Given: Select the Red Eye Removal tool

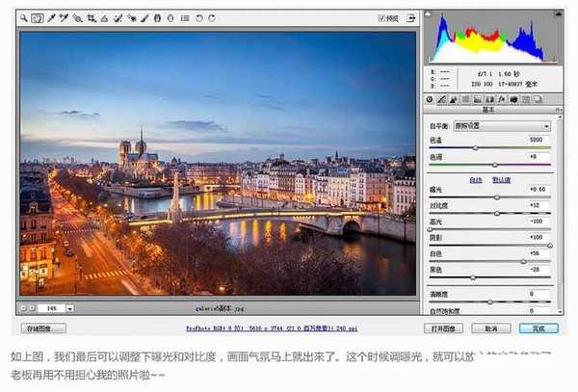Looking at the screenshot, I should tap(132, 18).
